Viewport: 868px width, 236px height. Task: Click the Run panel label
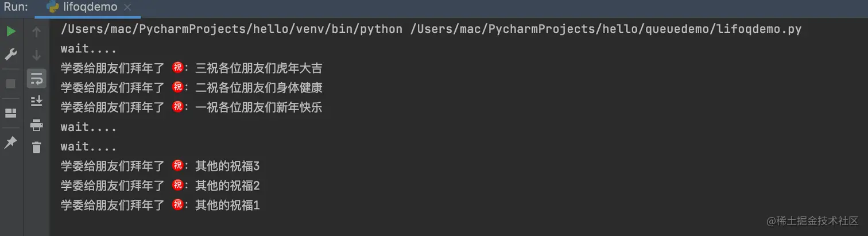(x=13, y=7)
